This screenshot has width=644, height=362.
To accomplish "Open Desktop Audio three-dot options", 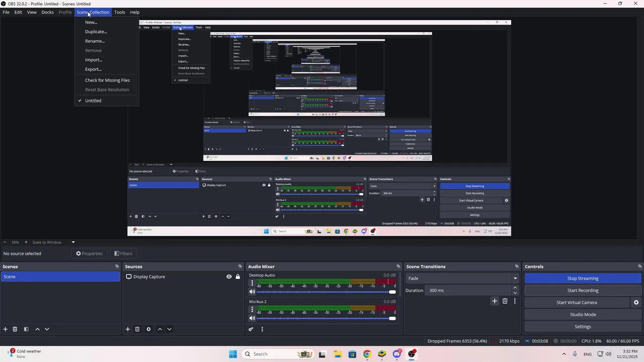I will [253, 283].
